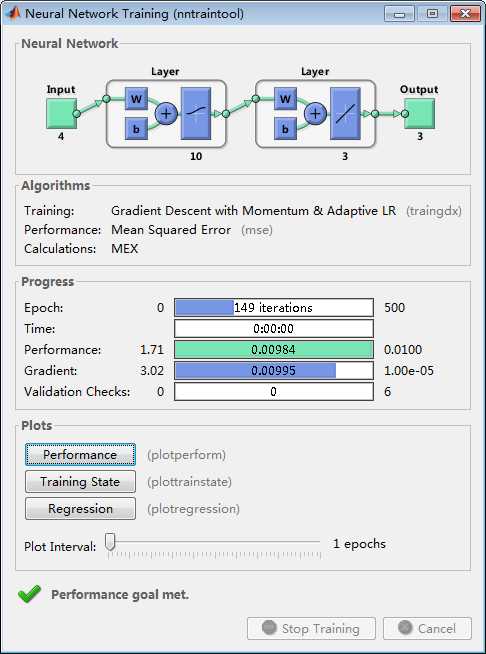
Task: Click the initial gradient value 3.02
Action: point(152,370)
